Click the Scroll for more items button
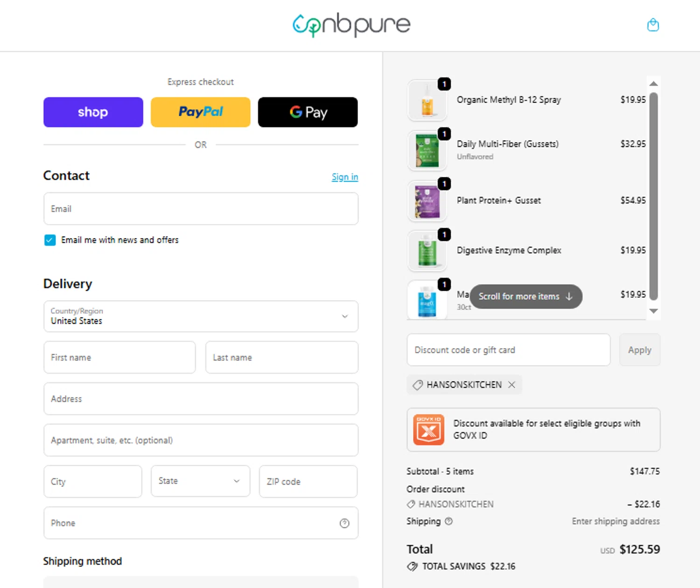The width and height of the screenshot is (700, 588). coord(526,297)
